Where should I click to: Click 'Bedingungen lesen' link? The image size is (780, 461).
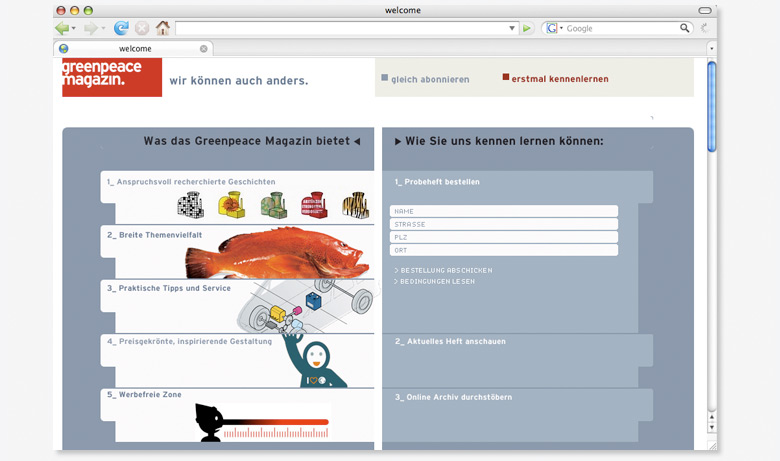tap(434, 281)
